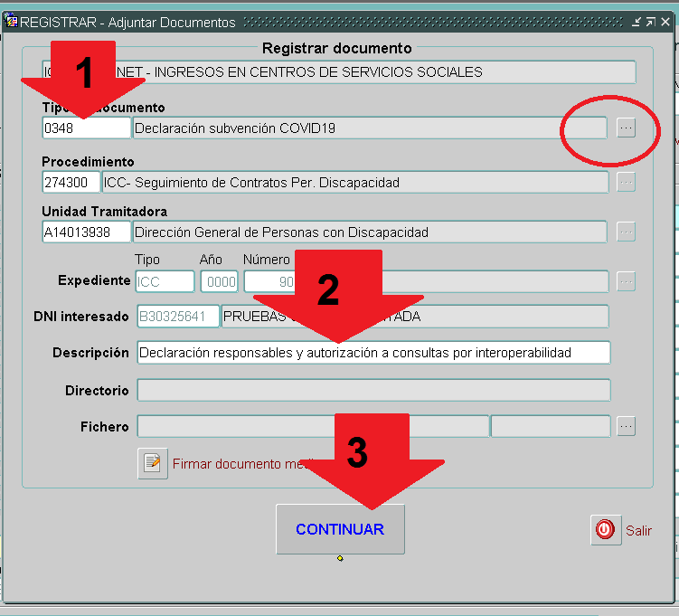The width and height of the screenshot is (679, 616).
Task: Browse for a file with Fichero ellipsis button
Action: pos(626,426)
